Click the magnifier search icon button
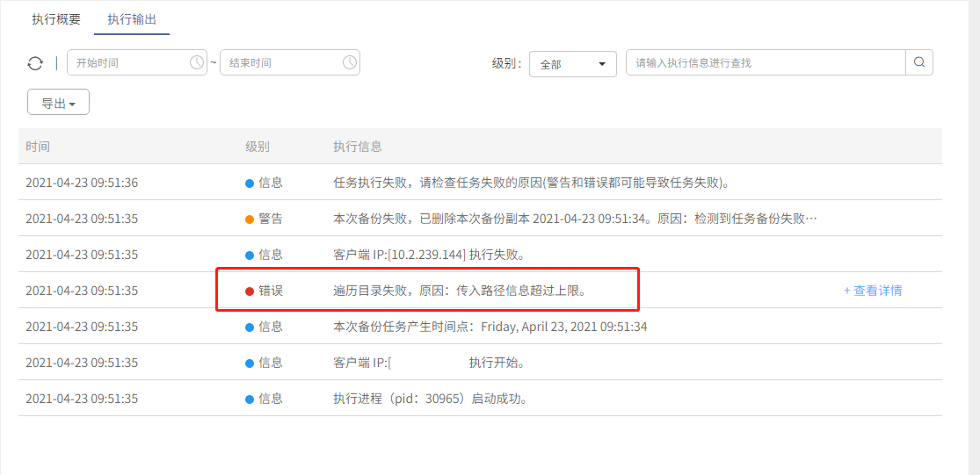The height and width of the screenshot is (475, 980). pos(919,62)
